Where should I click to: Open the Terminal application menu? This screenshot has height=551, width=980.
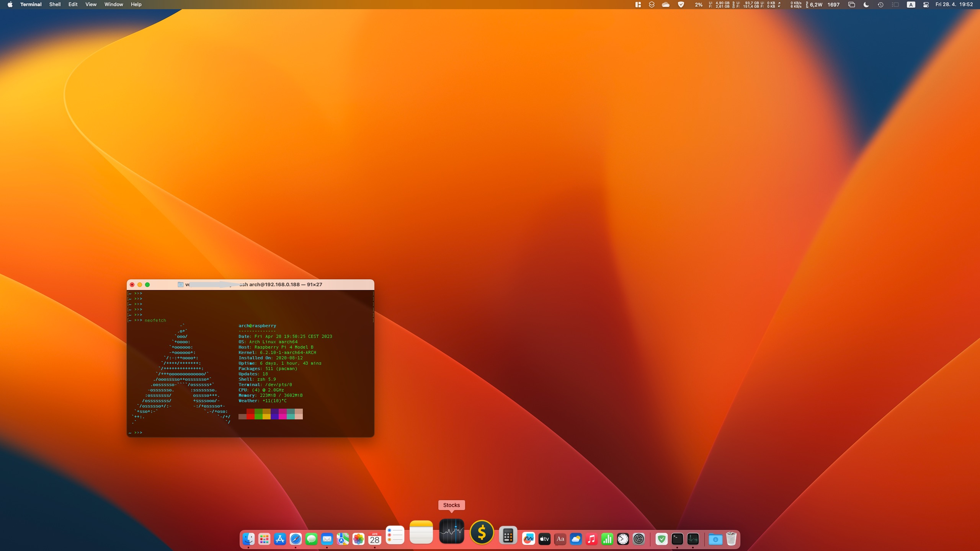tap(31, 5)
